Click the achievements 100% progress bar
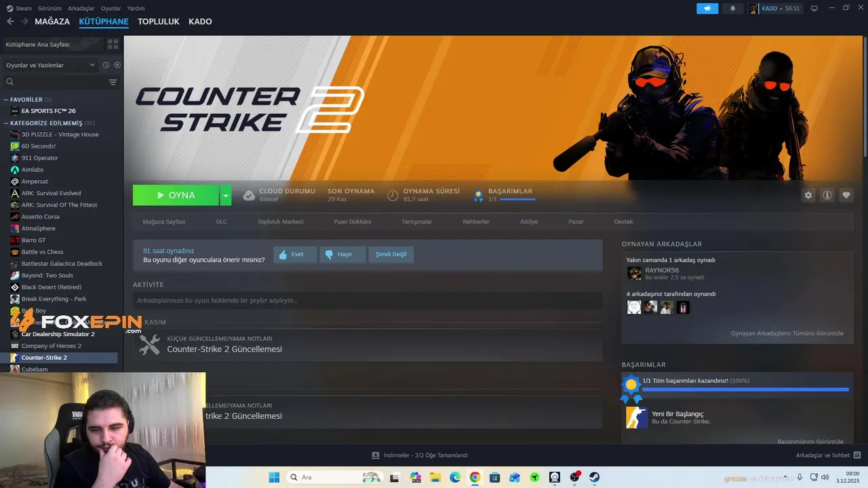The width and height of the screenshot is (868, 488). coord(745,389)
